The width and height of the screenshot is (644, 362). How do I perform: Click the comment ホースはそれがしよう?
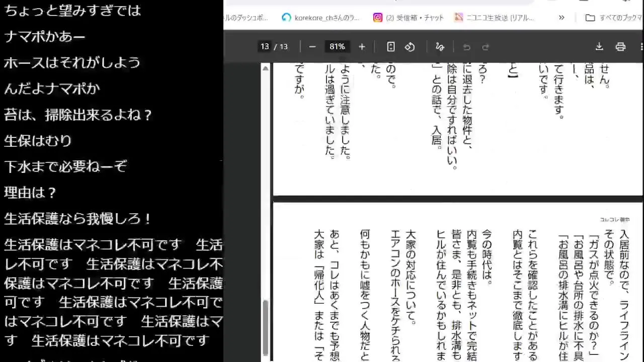pos(72,63)
